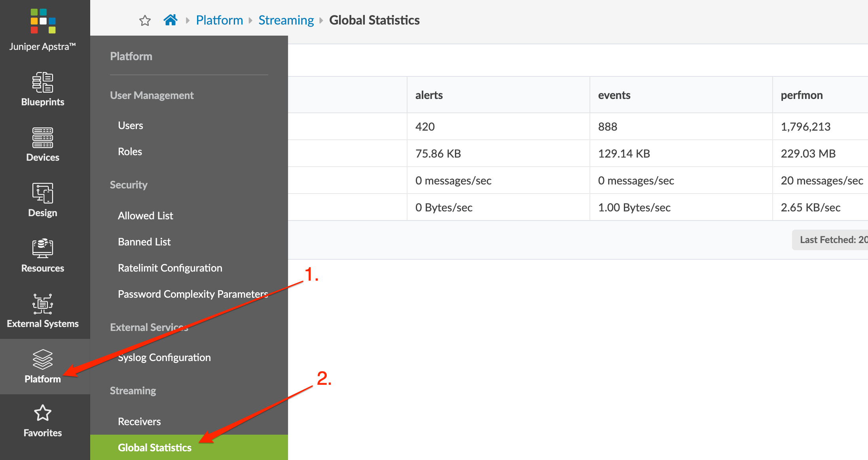Click the breadcrumb favorite star icon
Screen dimensions: 868x460
tap(145, 20)
